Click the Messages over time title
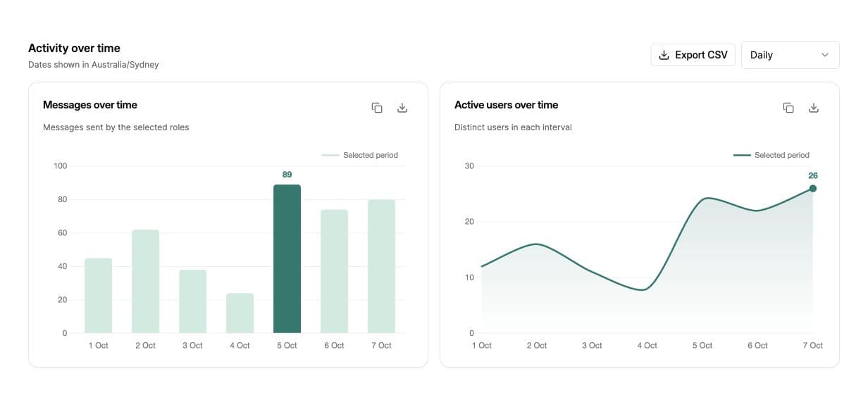The width and height of the screenshot is (868, 407). coord(90,105)
